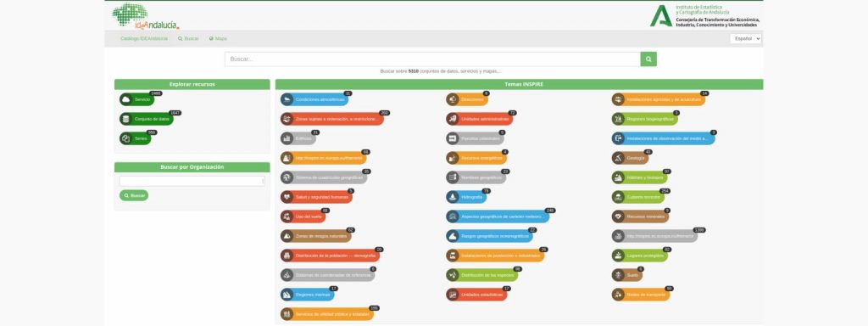Screen dimensions: 868x326
Task: Click the Rasgos geográficos oceanográficos icon
Action: pyautogui.click(x=453, y=236)
